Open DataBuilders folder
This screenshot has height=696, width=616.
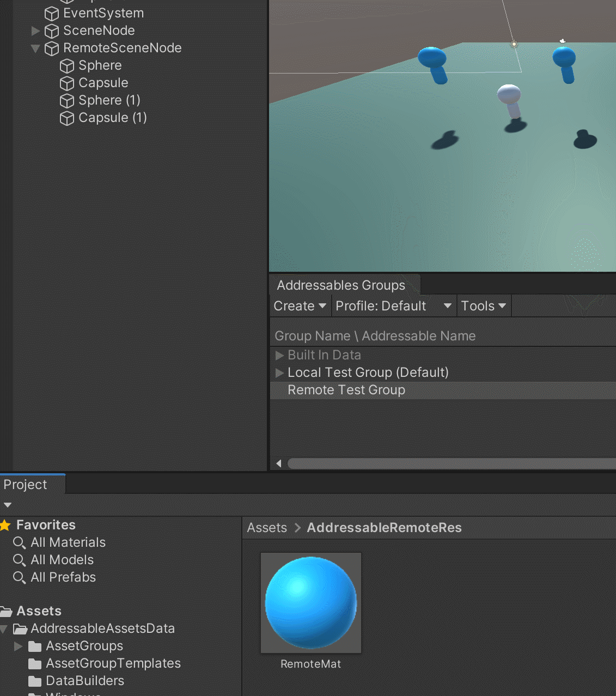[85, 681]
